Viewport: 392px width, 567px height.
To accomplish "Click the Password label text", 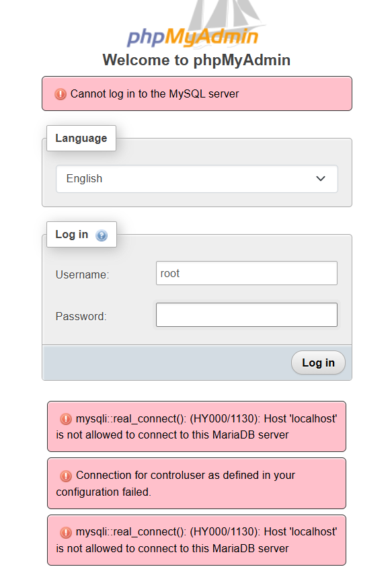I will (x=81, y=316).
